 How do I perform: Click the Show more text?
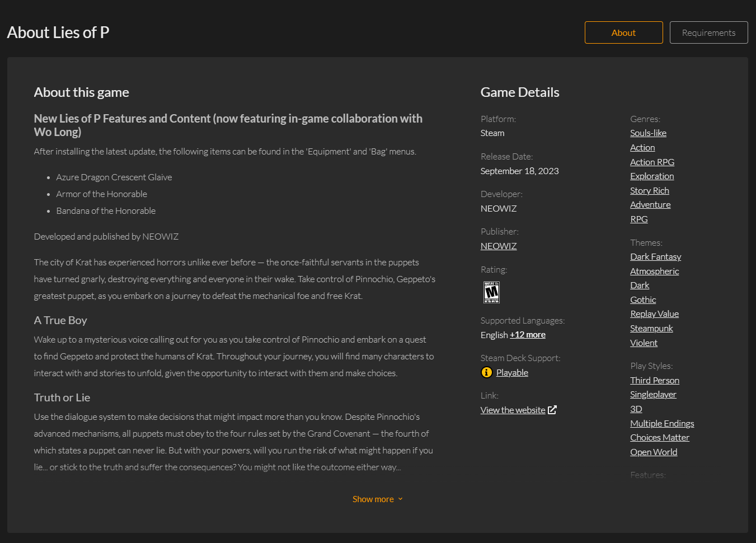373,499
